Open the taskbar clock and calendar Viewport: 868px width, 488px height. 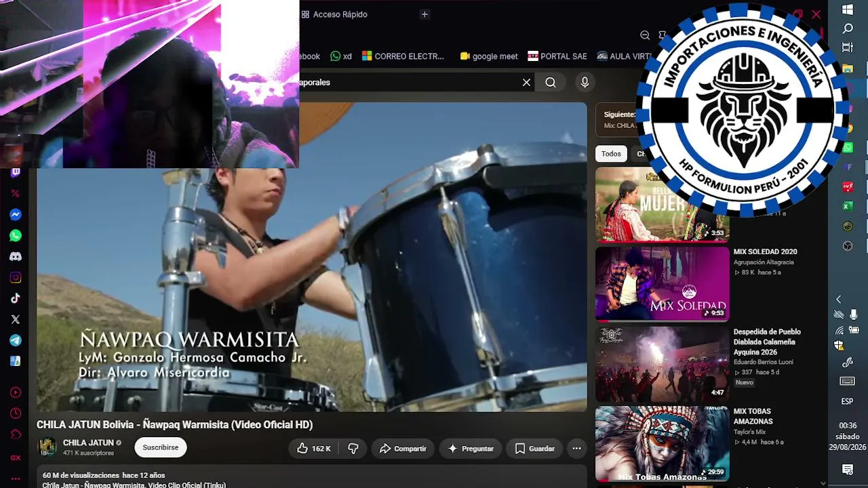point(848,436)
